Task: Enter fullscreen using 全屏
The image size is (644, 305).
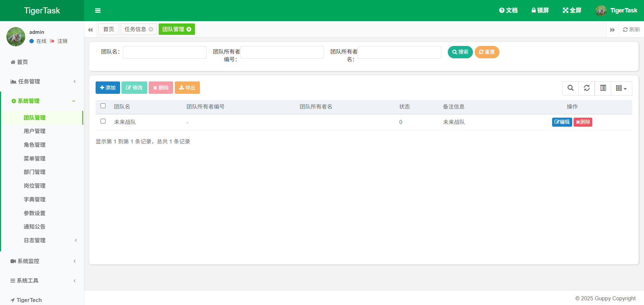Action: pos(572,10)
